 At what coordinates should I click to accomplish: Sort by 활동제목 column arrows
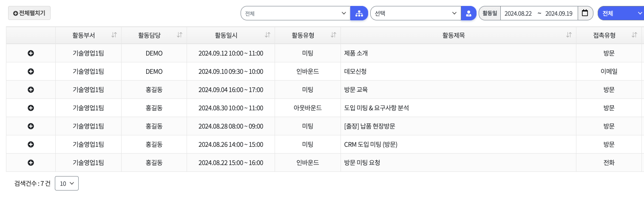click(x=569, y=35)
